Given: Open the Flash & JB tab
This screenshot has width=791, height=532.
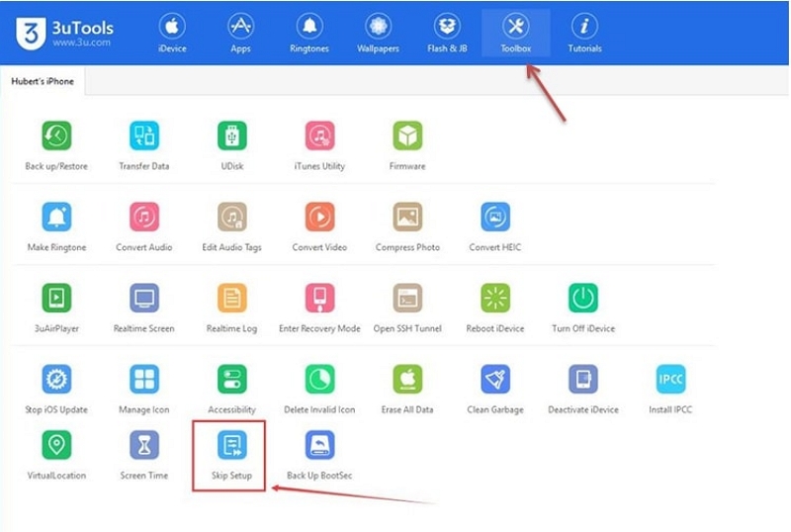Looking at the screenshot, I should (x=447, y=33).
